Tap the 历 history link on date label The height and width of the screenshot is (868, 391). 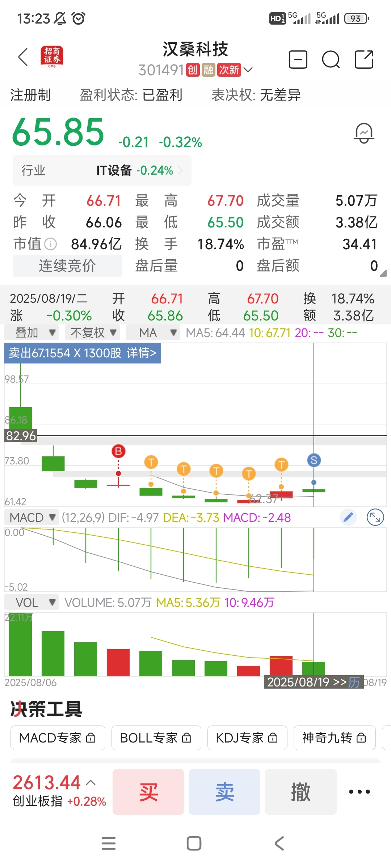tap(354, 682)
